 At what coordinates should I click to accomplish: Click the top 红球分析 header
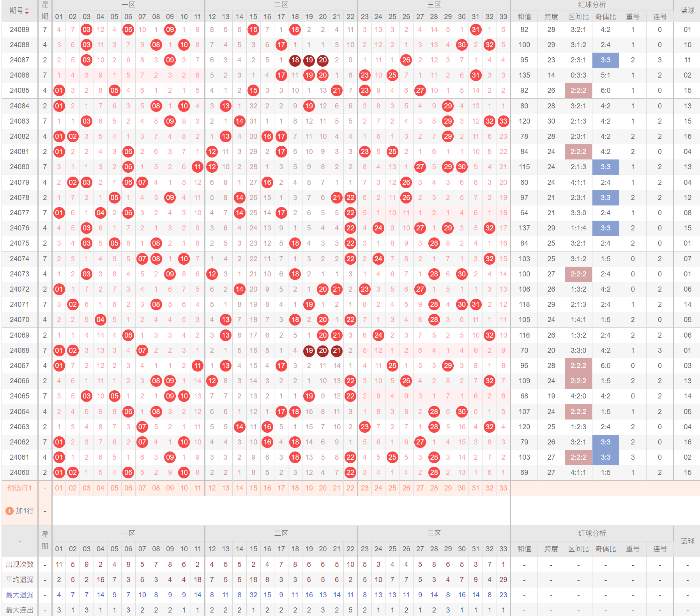click(x=592, y=5)
